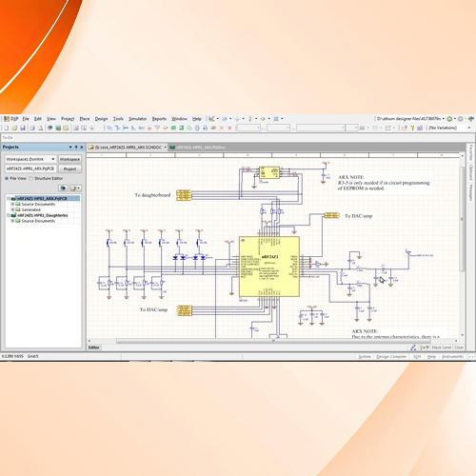Open the No Variations dropdown

pyautogui.click(x=469, y=128)
